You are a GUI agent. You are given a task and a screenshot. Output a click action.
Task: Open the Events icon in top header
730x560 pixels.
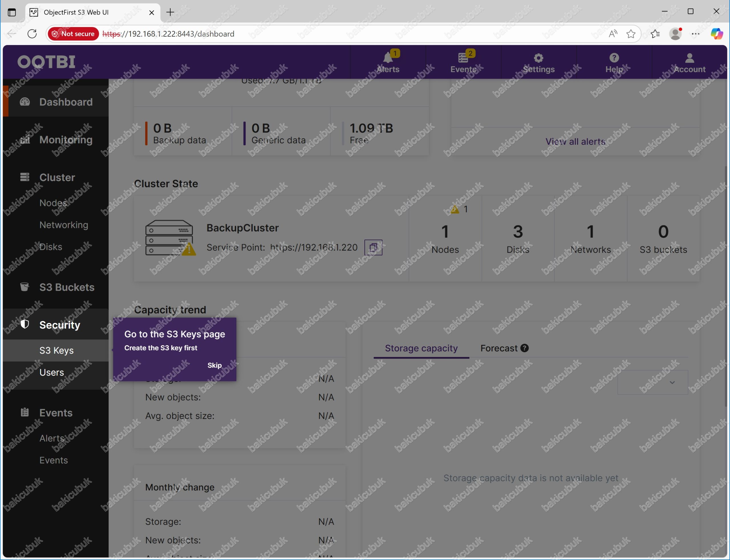pos(463,58)
